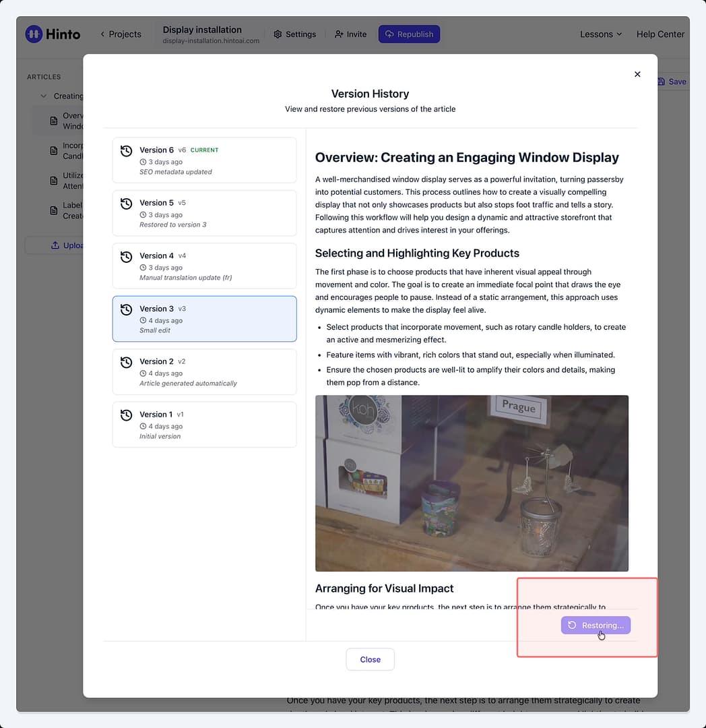Screen dimensions: 706x728
Task: Collapse the Creating articles tree group
Action: (x=44, y=96)
